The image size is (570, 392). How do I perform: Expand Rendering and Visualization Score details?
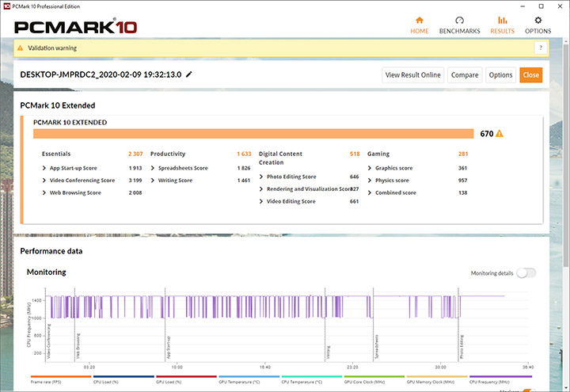(261, 189)
